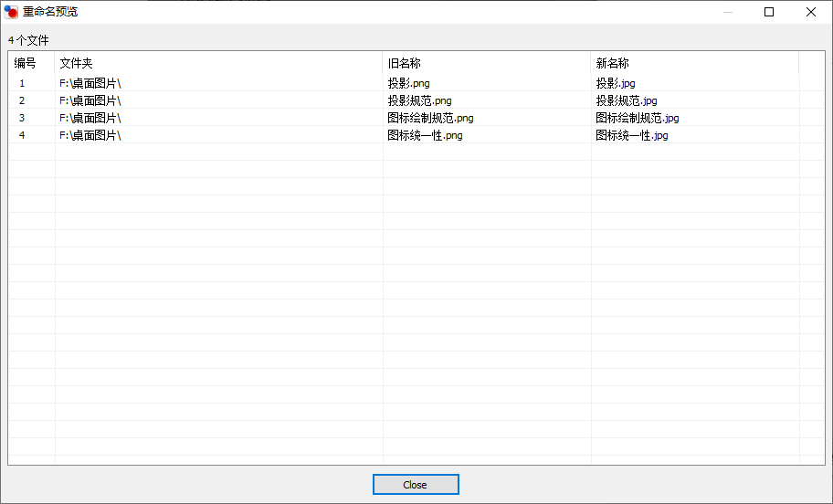Close the 重命名预览 window with X
833x504 pixels.
coord(811,12)
